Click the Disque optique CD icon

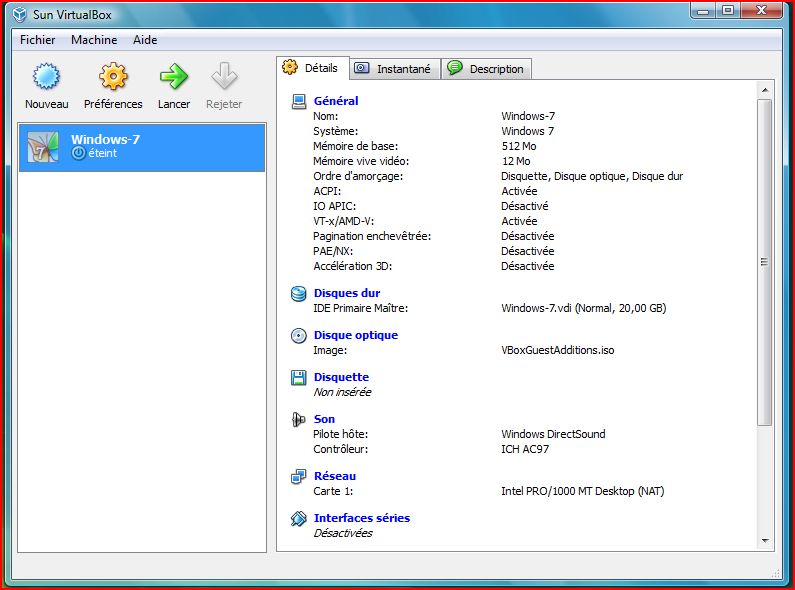point(299,336)
